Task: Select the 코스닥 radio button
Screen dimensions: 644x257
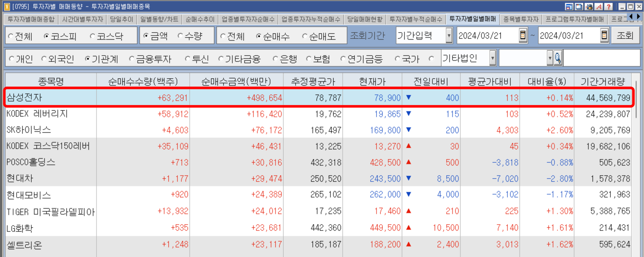Action: coord(93,36)
